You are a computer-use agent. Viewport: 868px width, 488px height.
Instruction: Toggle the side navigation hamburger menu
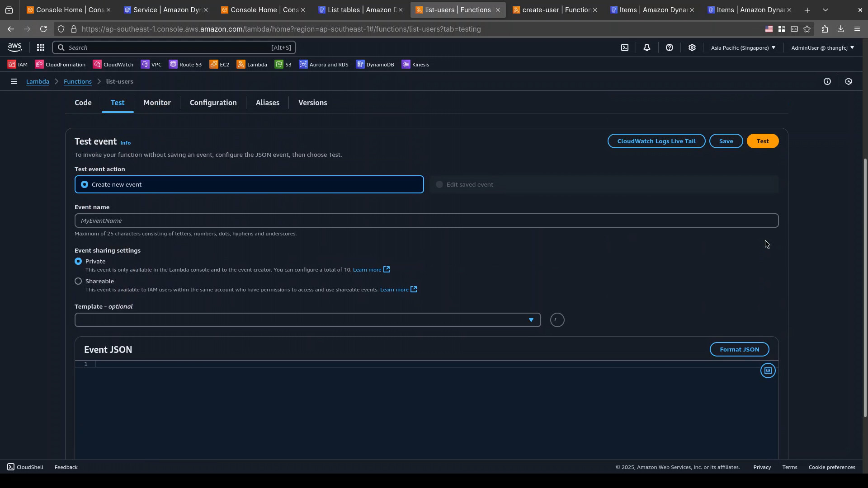click(x=14, y=82)
